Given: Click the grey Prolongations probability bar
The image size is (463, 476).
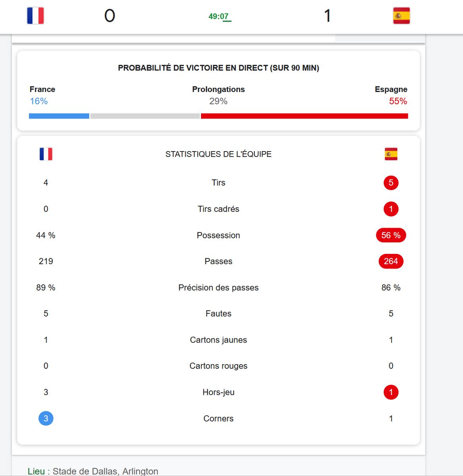Looking at the screenshot, I should (145, 116).
